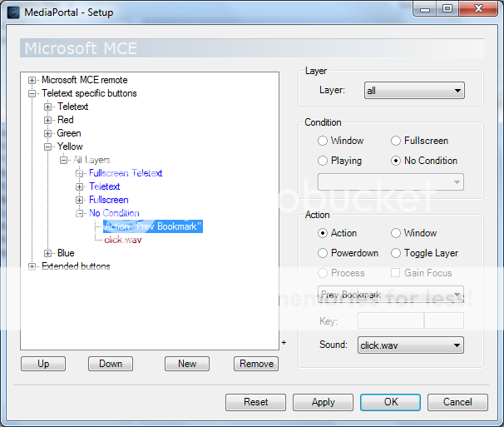
Task: Click the Remove button below the tree
Action: coord(256,364)
